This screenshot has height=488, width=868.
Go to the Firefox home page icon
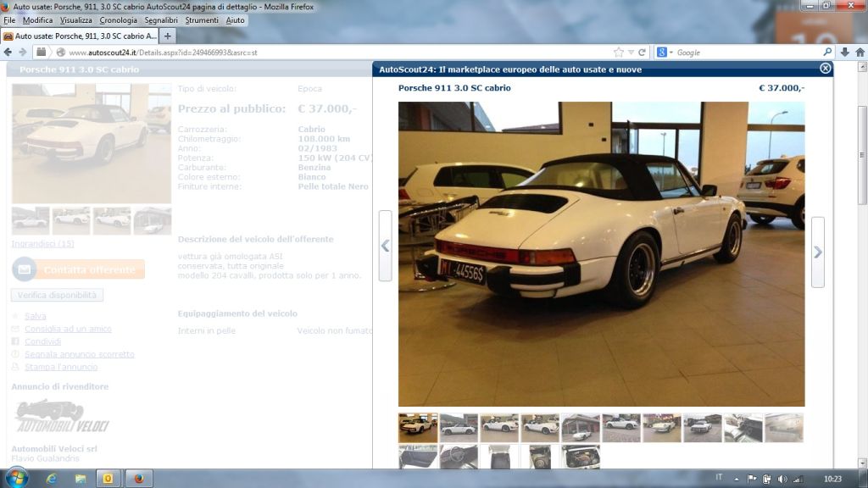point(860,52)
